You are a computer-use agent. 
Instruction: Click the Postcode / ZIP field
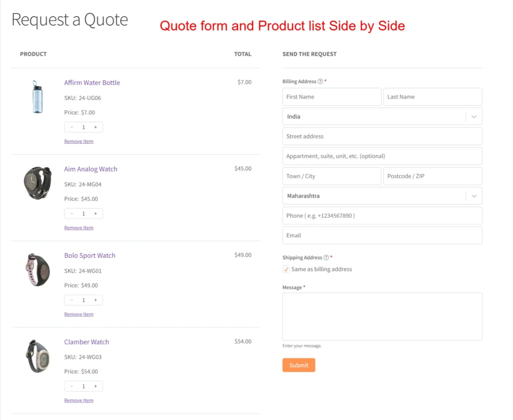[432, 176]
